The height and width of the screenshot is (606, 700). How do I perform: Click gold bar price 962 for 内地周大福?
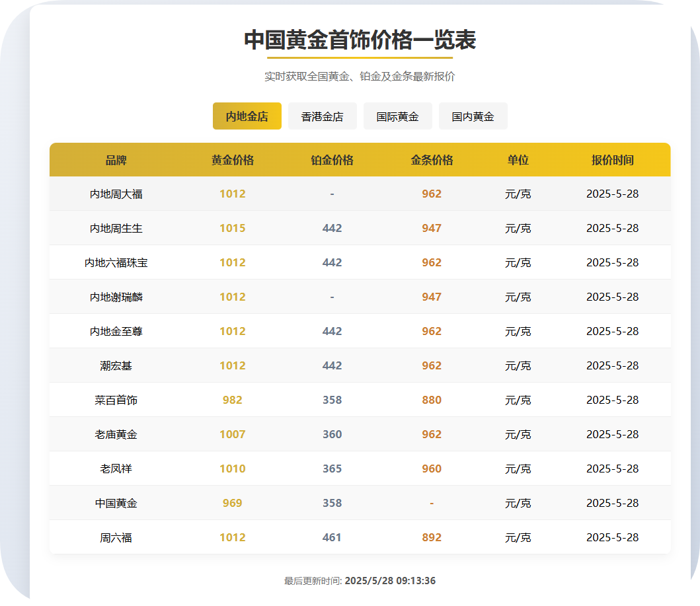click(432, 194)
